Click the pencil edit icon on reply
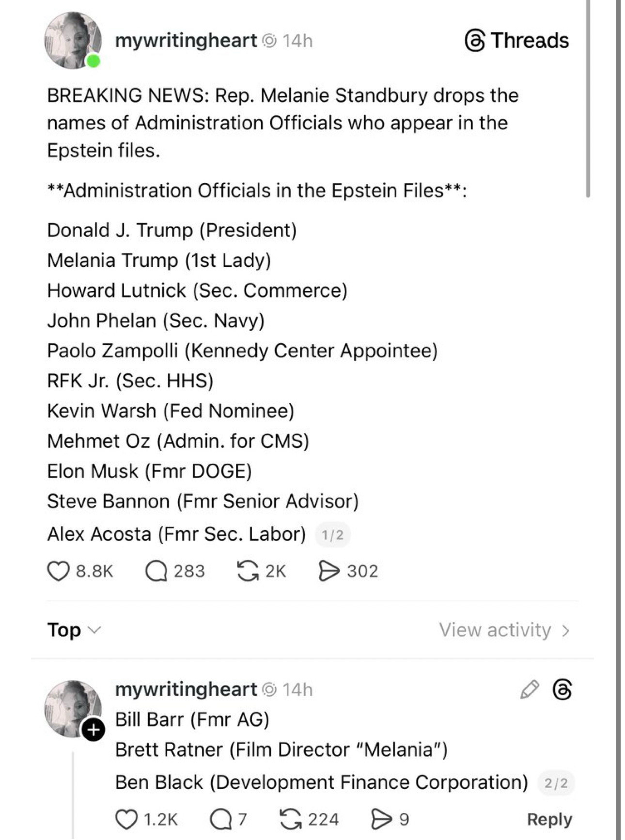The width and height of the screenshot is (625, 840). (529, 689)
